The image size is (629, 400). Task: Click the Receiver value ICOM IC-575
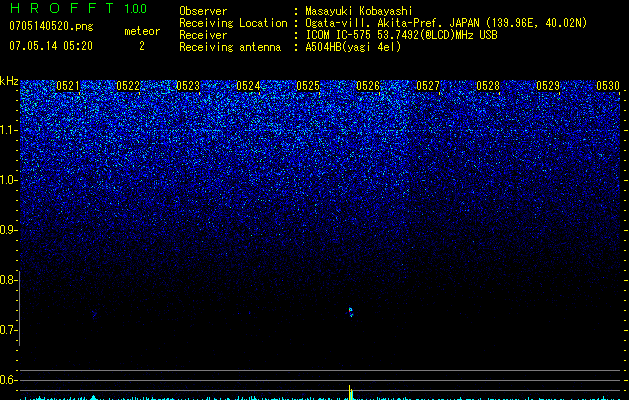(x=338, y=35)
